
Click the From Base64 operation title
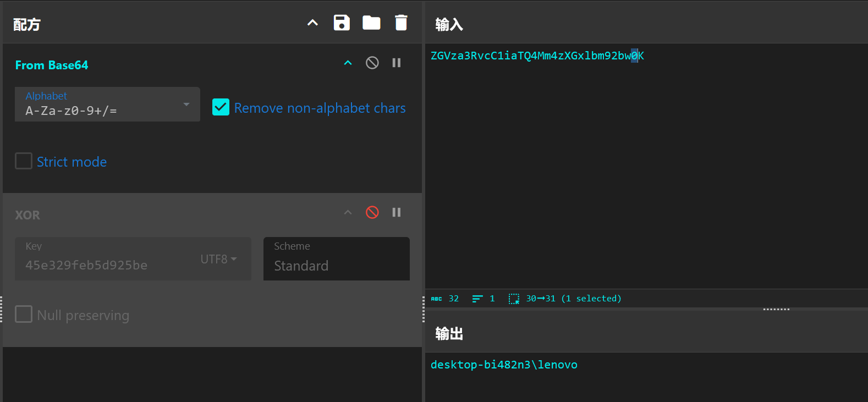[52, 65]
